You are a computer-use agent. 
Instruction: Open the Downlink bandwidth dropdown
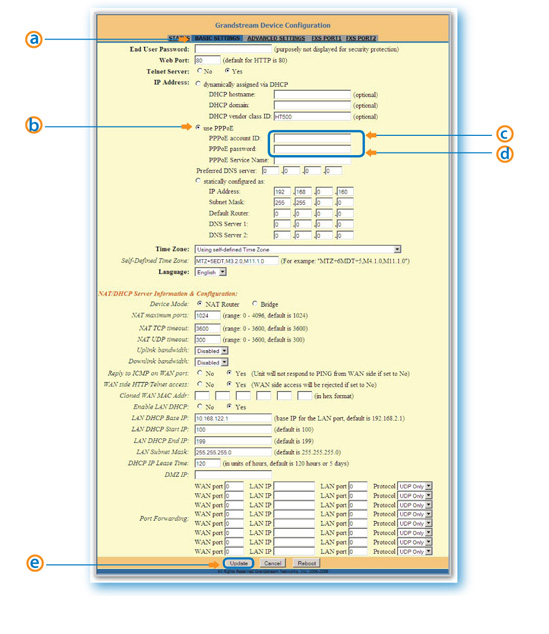(x=211, y=362)
